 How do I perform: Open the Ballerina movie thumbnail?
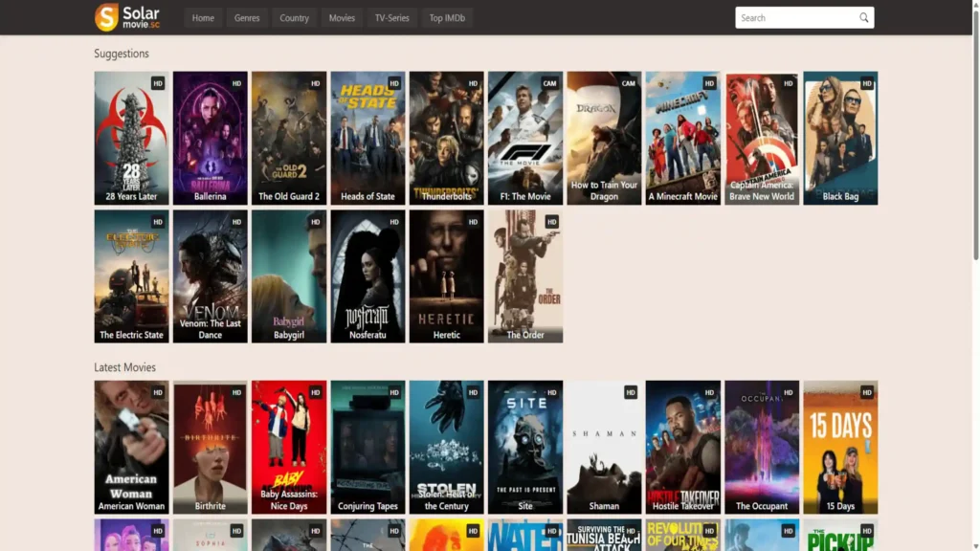tap(210, 134)
